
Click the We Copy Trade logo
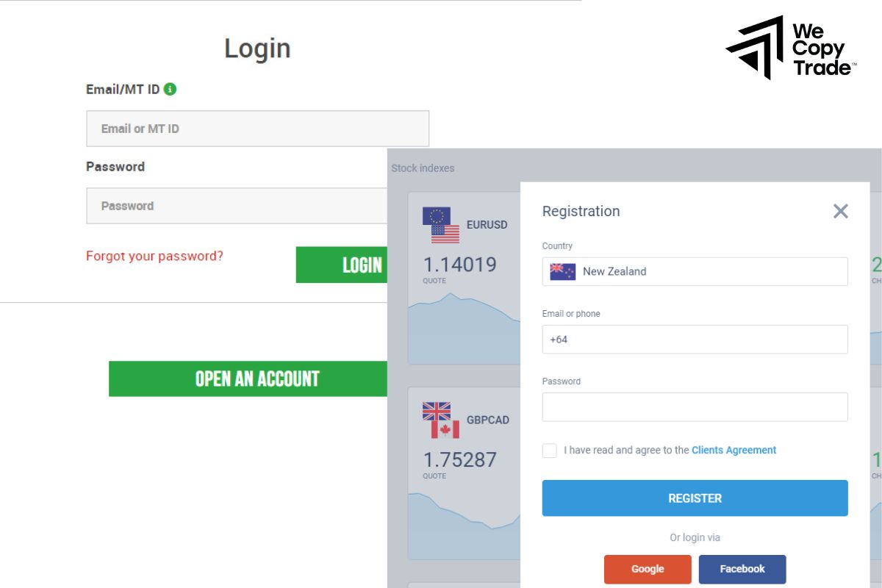pos(789,48)
